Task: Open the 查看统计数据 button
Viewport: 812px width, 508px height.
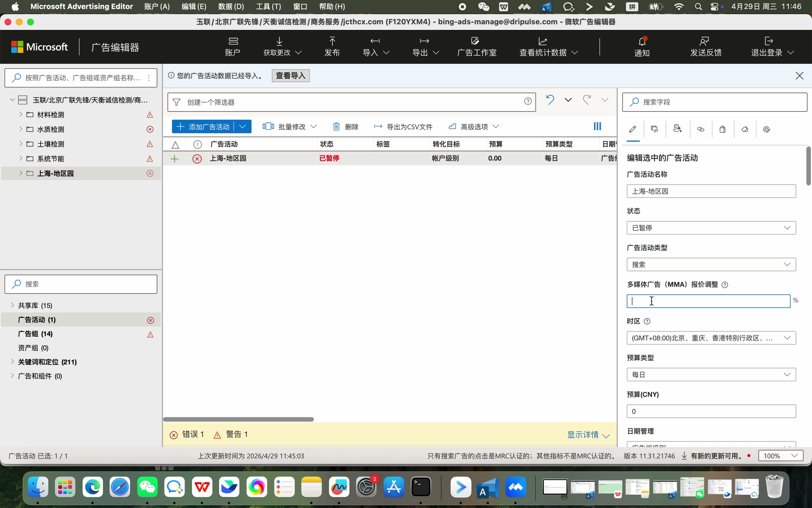Action: (x=548, y=46)
